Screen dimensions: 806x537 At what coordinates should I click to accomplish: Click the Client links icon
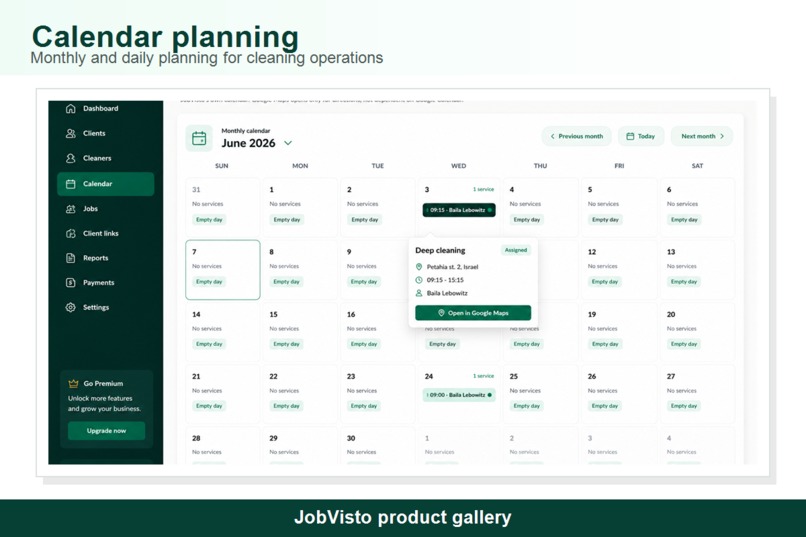point(71,233)
